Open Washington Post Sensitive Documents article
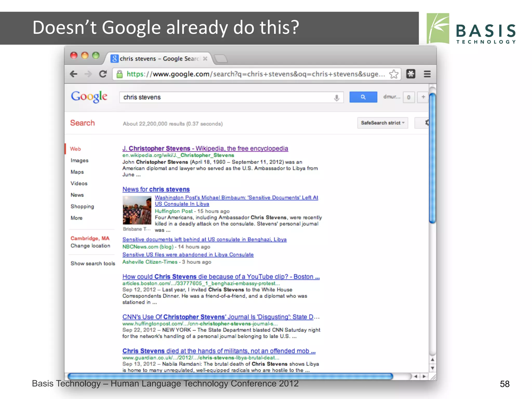 pyautogui.click(x=236, y=201)
